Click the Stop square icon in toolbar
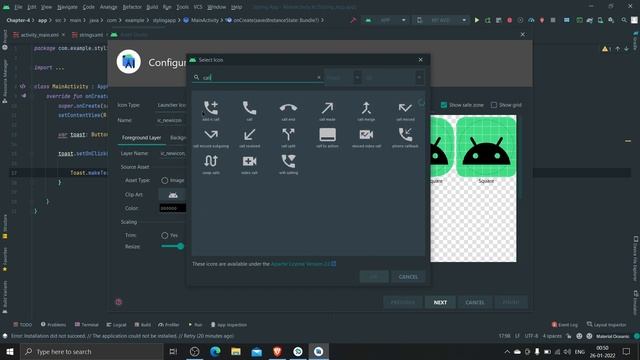Screen dimensions: 640x360 tap(553, 20)
